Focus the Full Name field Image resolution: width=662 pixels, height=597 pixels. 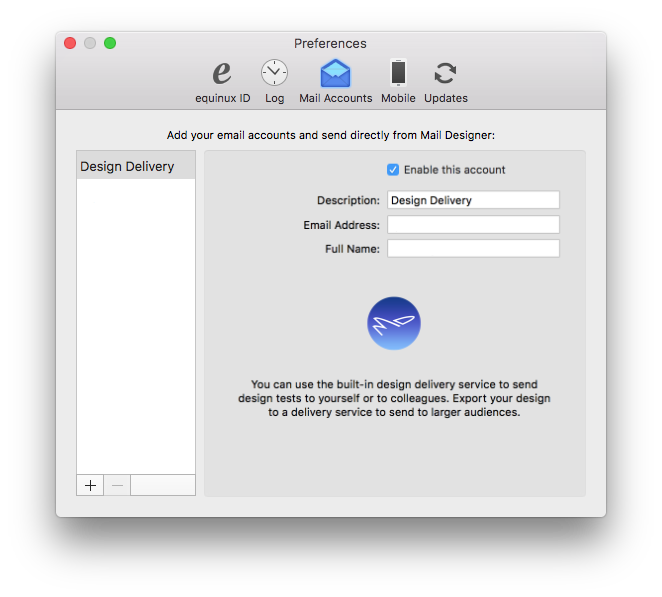pyautogui.click(x=473, y=249)
